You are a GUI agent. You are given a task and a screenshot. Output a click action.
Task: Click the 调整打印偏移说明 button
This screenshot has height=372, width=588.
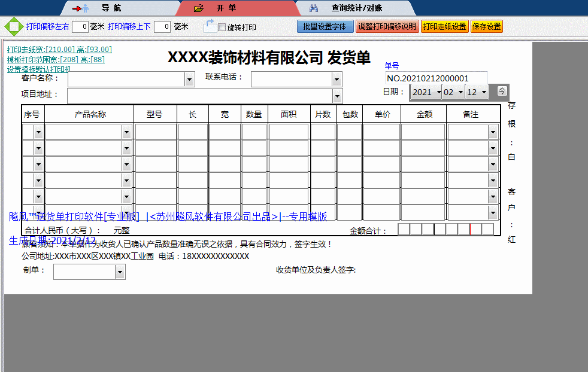(386, 27)
